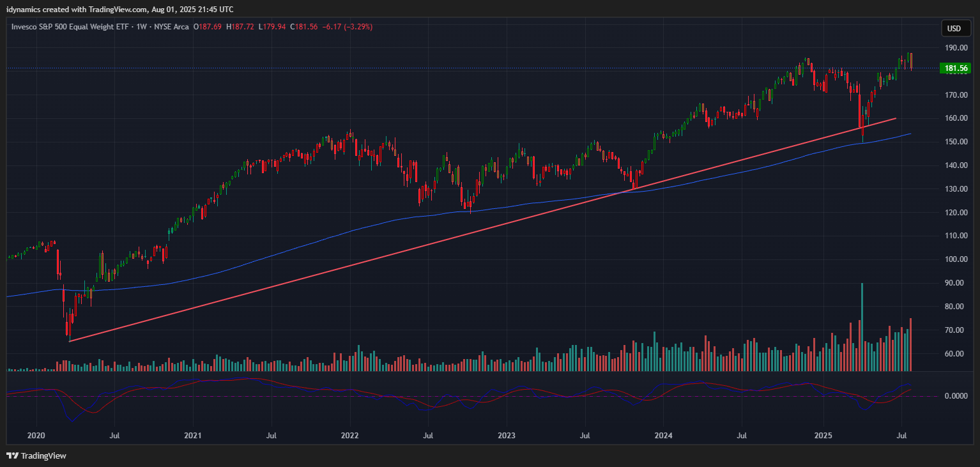Click the 181.56 current price label
This screenshot has width=980, height=467.
click(955, 68)
